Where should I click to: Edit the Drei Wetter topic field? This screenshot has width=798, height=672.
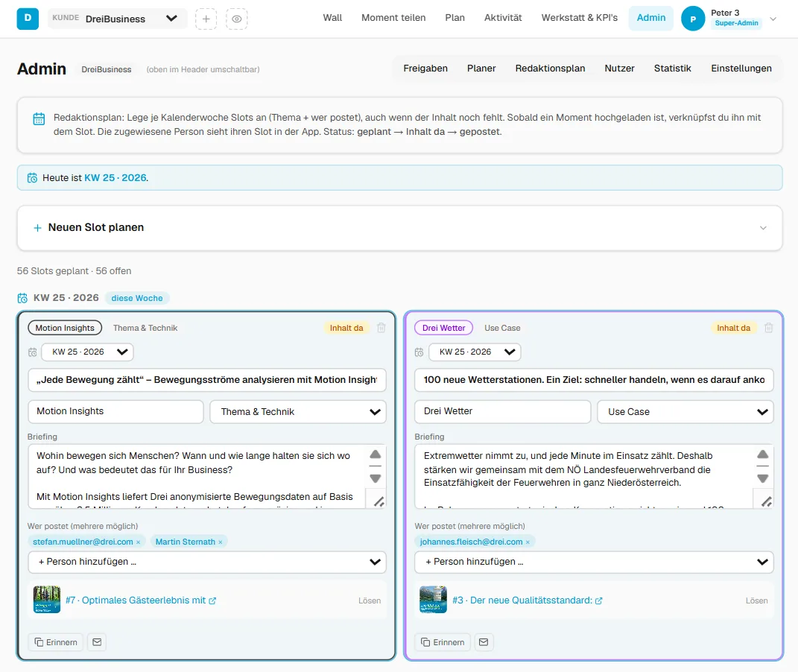[x=503, y=411]
